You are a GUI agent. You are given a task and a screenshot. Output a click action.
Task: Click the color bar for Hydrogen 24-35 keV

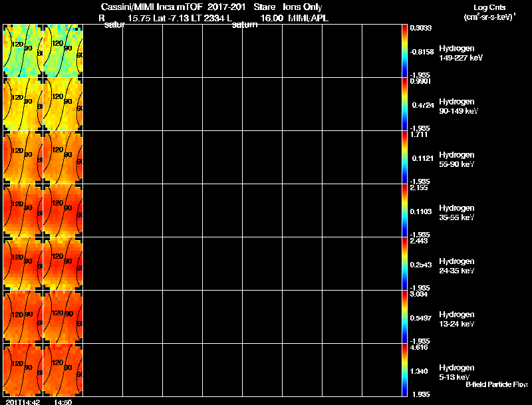[x=404, y=264]
